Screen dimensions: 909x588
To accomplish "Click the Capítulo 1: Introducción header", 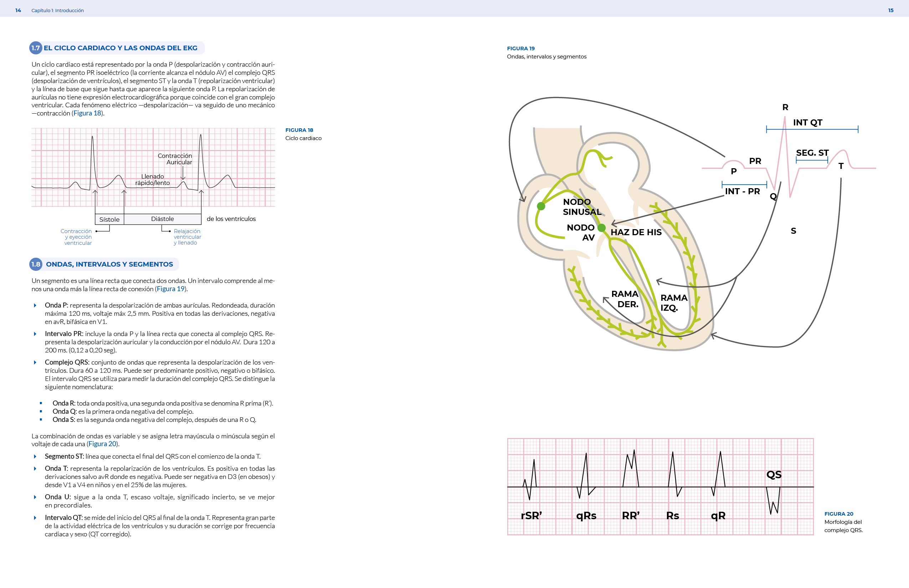I will click(58, 10).
